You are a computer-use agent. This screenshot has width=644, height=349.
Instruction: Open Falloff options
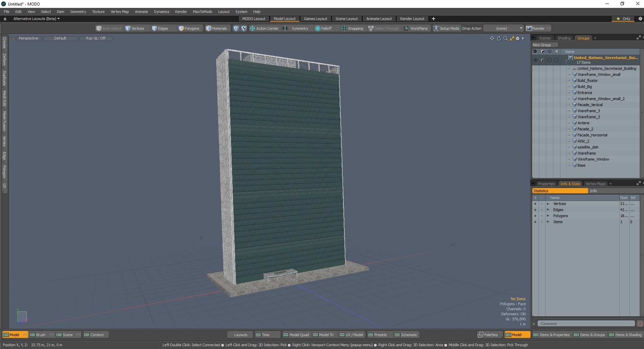pyautogui.click(x=324, y=28)
